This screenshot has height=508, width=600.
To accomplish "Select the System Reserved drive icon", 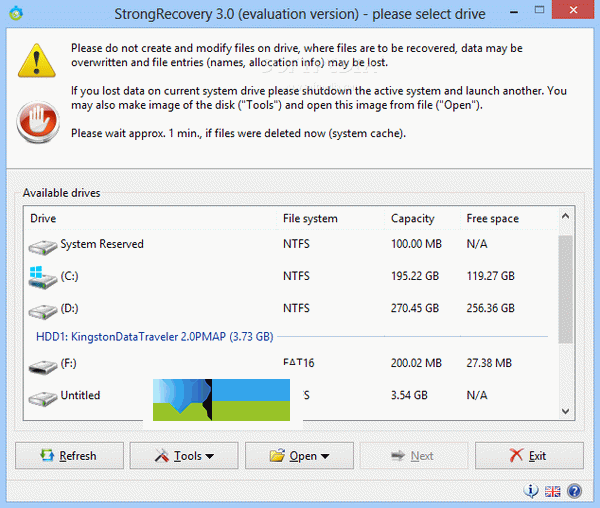I will (x=43, y=247).
